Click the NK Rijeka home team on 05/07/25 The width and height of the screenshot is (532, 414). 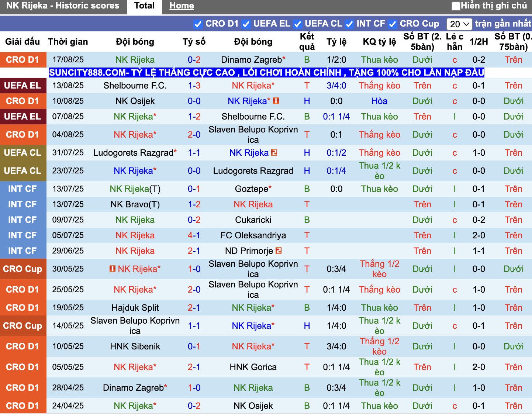tap(135, 235)
